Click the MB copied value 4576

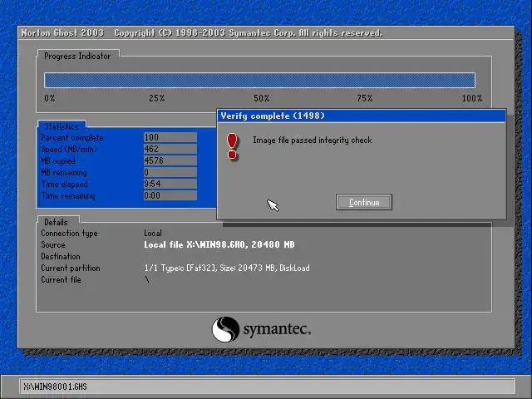pos(170,160)
